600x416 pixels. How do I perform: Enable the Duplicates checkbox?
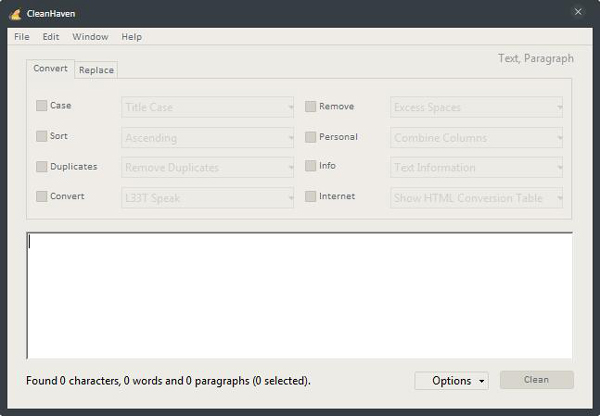(41, 166)
